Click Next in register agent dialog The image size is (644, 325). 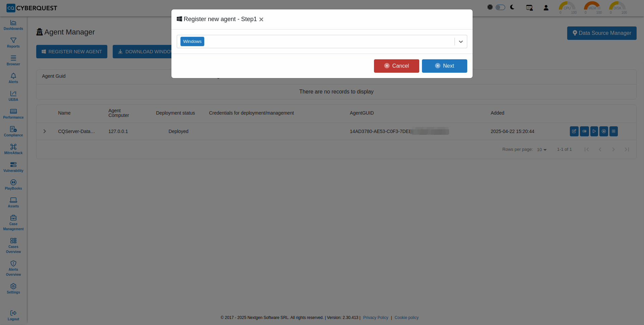pos(444,66)
